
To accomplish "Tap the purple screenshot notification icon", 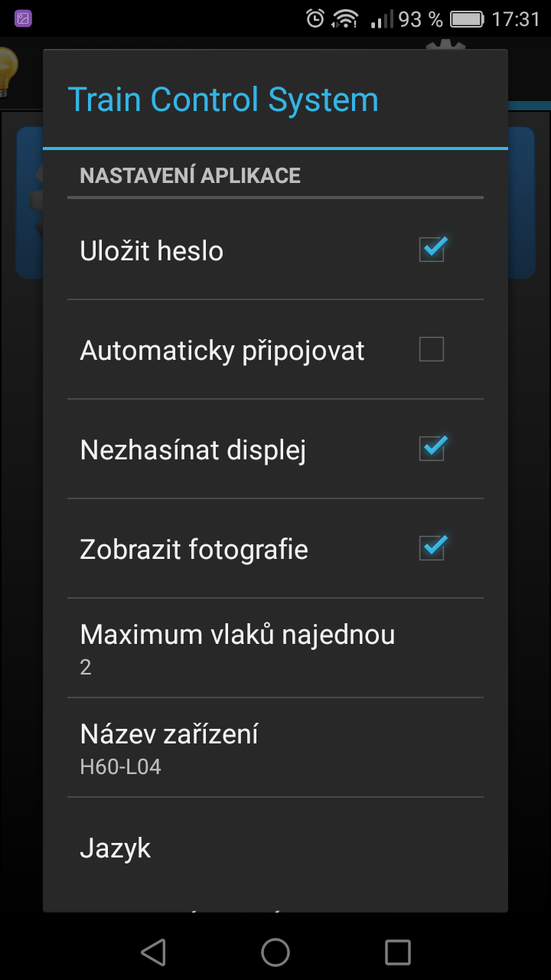I will [x=23, y=18].
